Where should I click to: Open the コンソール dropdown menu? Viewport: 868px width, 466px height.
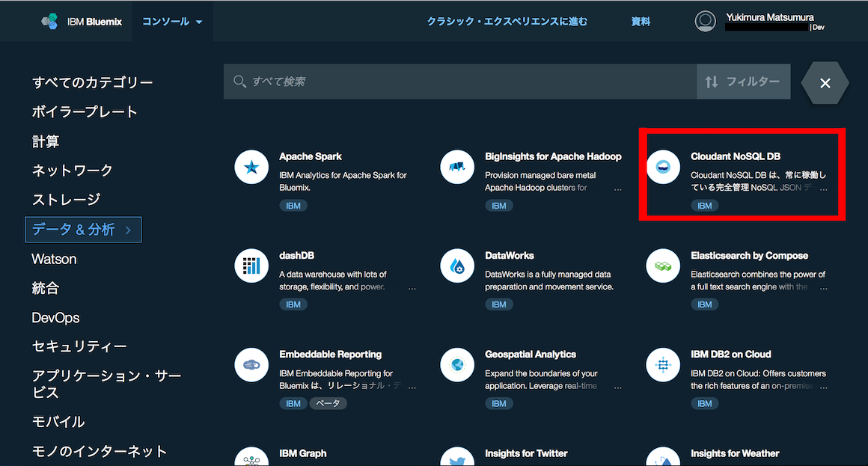pyautogui.click(x=172, y=22)
